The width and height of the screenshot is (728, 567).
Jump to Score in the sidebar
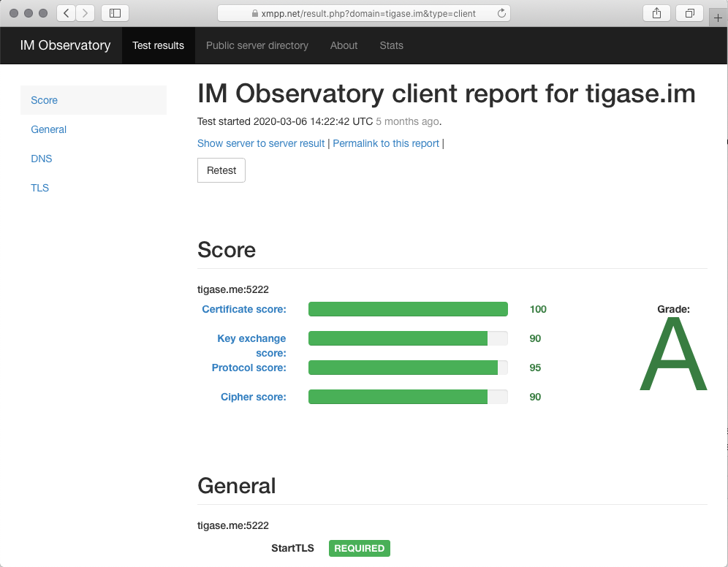point(94,100)
